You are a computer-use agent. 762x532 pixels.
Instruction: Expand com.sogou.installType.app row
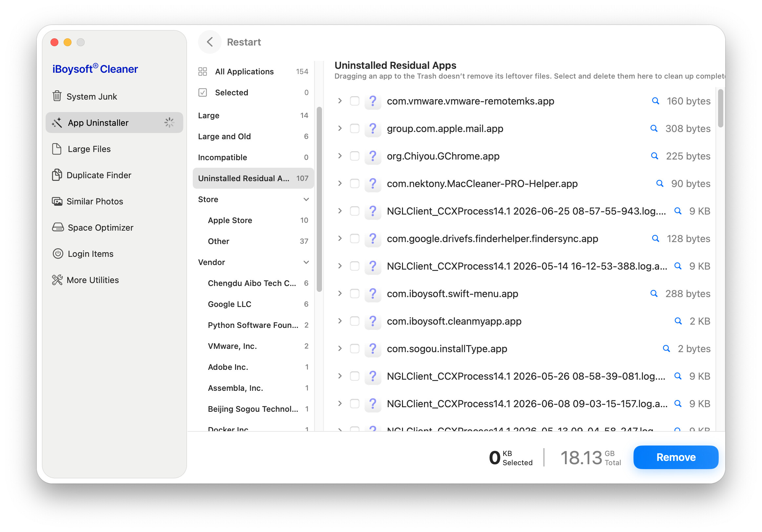[339, 349]
